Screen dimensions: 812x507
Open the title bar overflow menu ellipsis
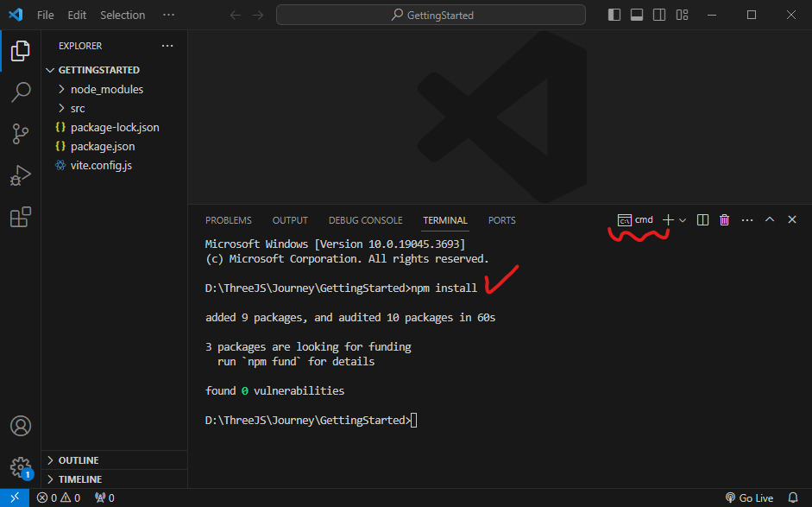[x=168, y=15]
